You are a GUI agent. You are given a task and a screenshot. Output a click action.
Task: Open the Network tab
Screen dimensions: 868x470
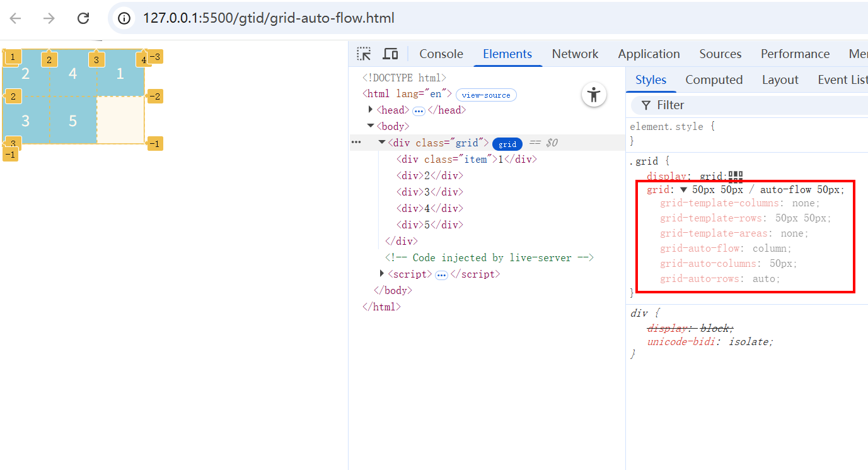pos(575,54)
